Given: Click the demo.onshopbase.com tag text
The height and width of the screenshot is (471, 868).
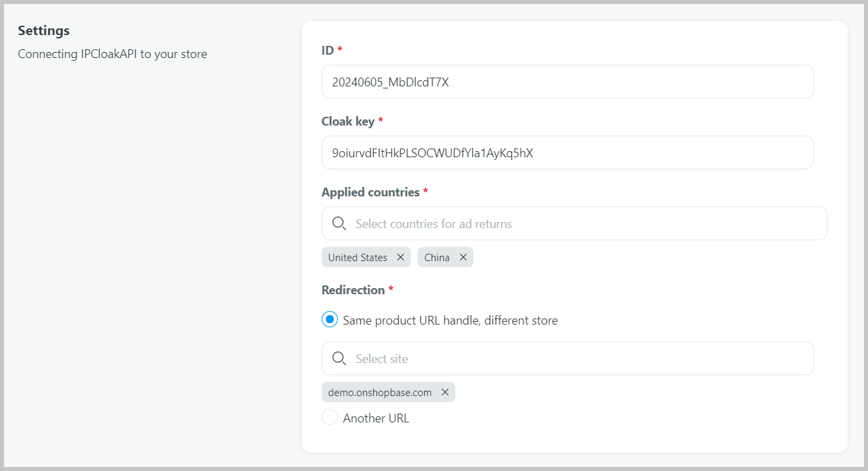Looking at the screenshot, I should [x=380, y=392].
